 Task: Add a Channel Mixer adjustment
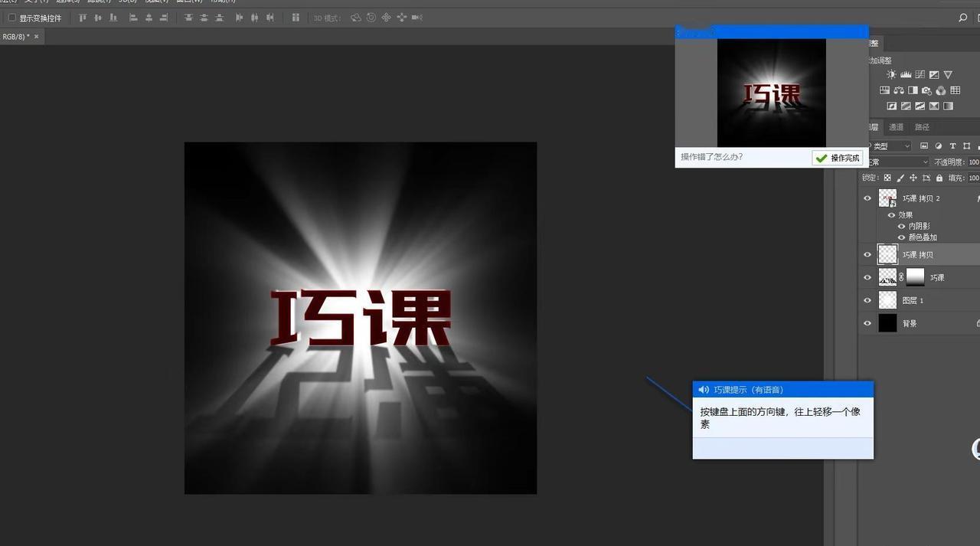coord(941,90)
